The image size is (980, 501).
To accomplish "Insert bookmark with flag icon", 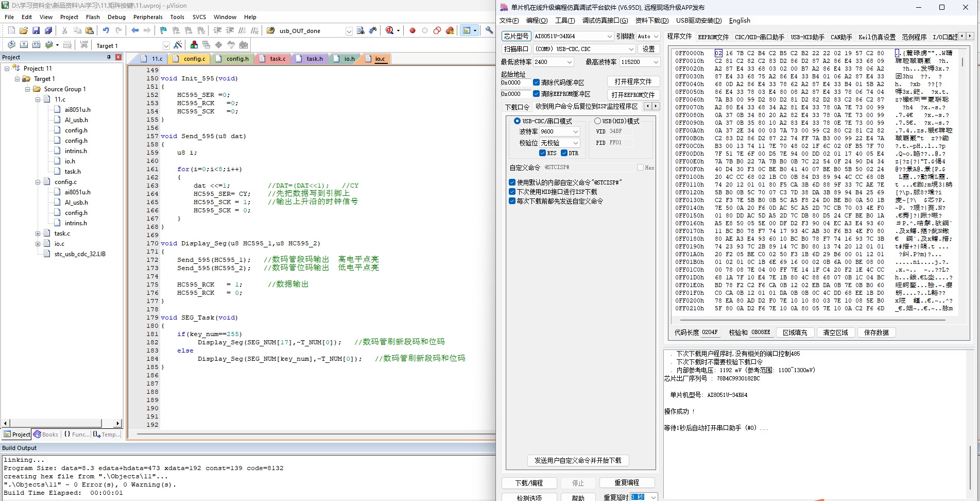I will coord(163,31).
